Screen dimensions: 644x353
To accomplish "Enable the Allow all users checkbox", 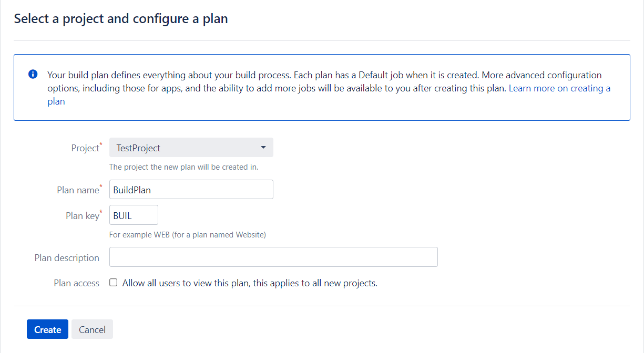I will (x=114, y=283).
